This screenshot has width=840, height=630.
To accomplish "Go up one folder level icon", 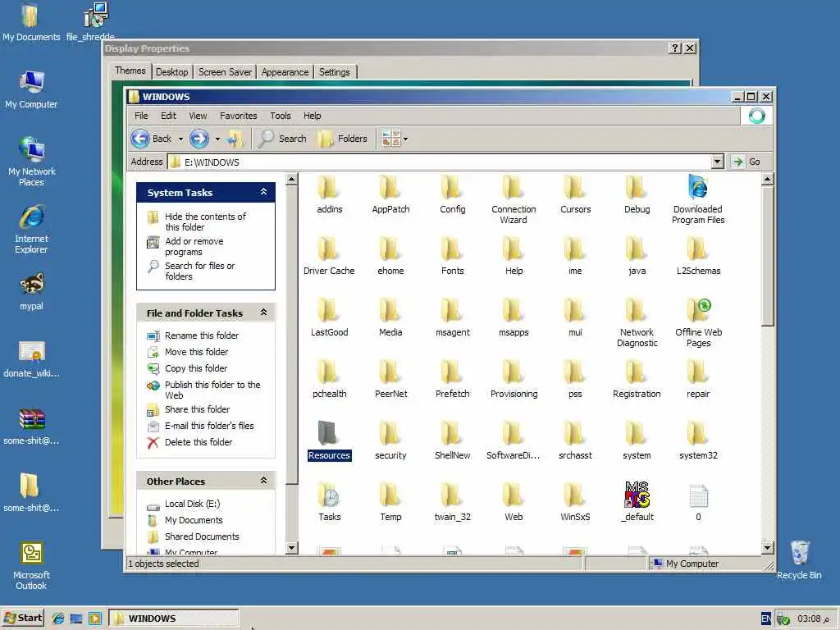I will tap(235, 139).
